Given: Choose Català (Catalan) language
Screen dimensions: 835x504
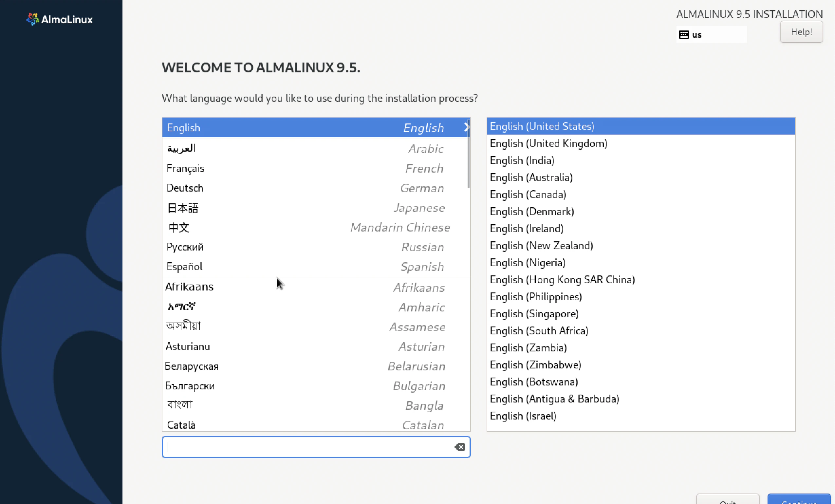Looking at the screenshot, I should pyautogui.click(x=316, y=424).
